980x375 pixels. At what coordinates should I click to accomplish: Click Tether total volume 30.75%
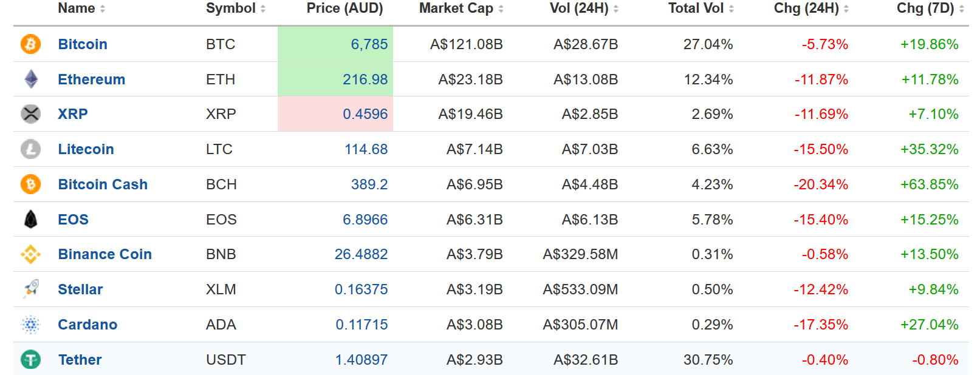(x=708, y=360)
